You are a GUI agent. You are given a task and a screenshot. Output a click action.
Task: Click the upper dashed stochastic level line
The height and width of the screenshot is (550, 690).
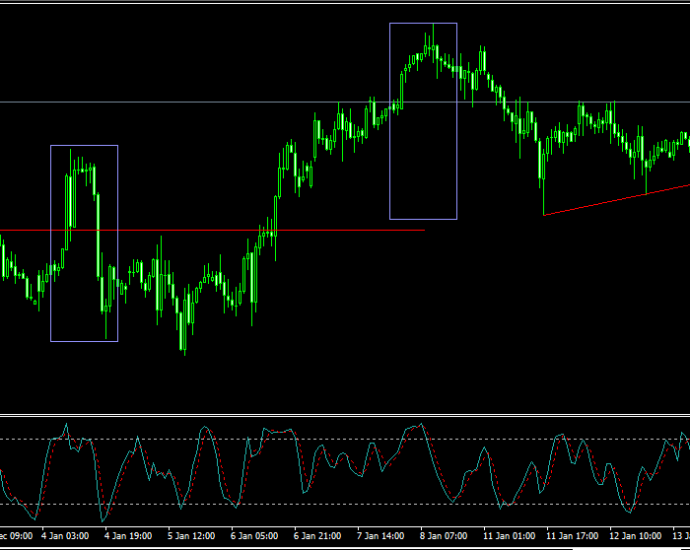tap(345, 439)
